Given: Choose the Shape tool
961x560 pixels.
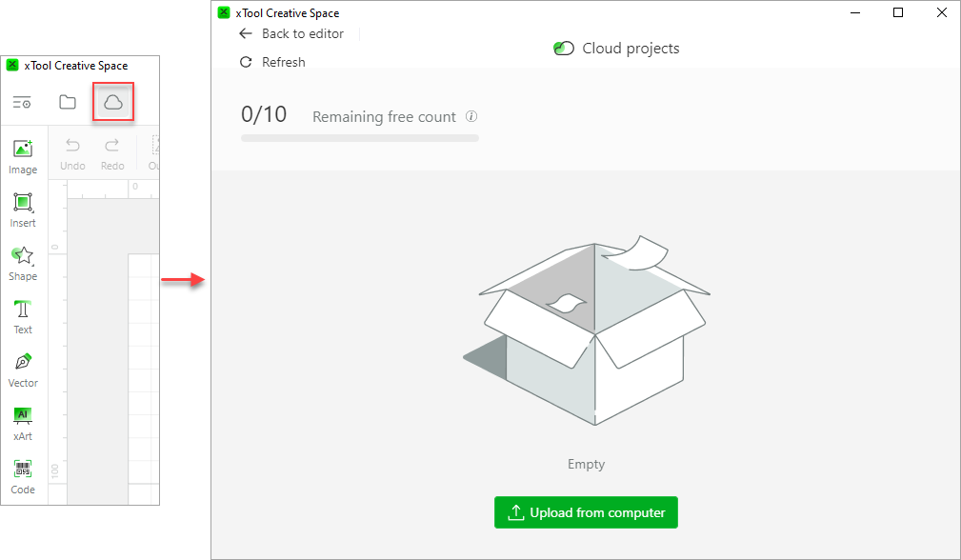Looking at the screenshot, I should [23, 262].
